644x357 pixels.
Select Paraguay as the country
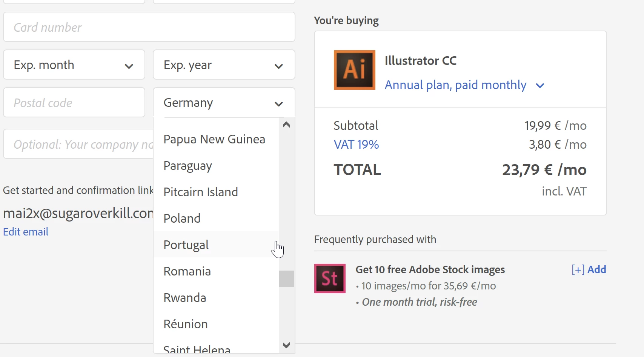188,166
